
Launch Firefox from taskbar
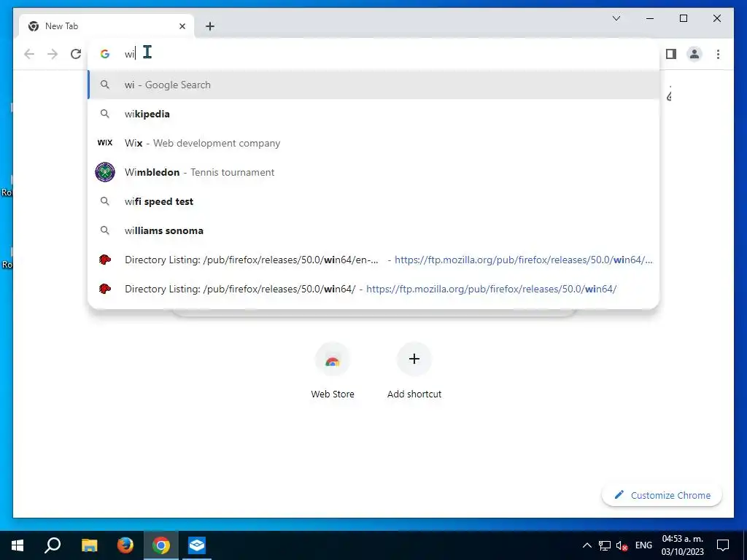[125, 545]
